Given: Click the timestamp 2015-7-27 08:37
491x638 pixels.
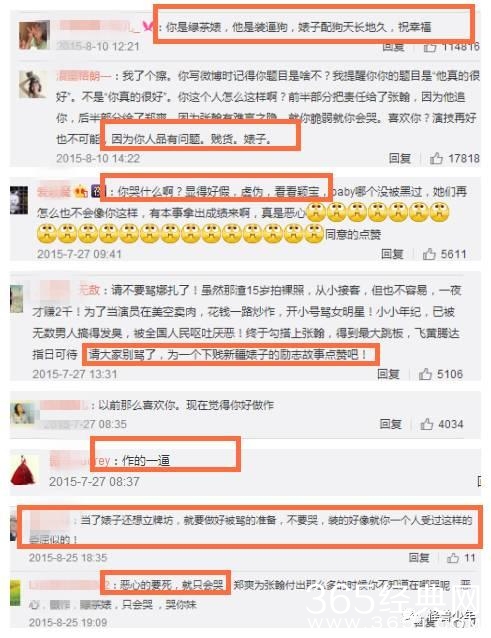Looking at the screenshot, I should pyautogui.click(x=94, y=482).
